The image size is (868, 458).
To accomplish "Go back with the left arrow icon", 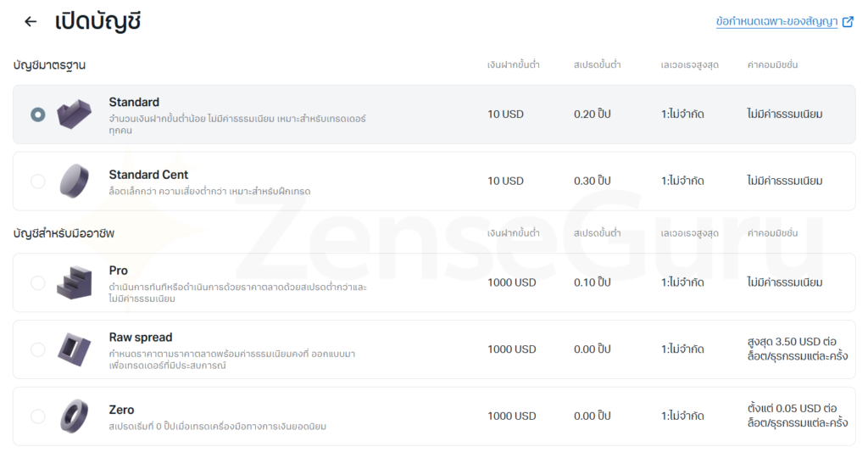I will 31,21.
